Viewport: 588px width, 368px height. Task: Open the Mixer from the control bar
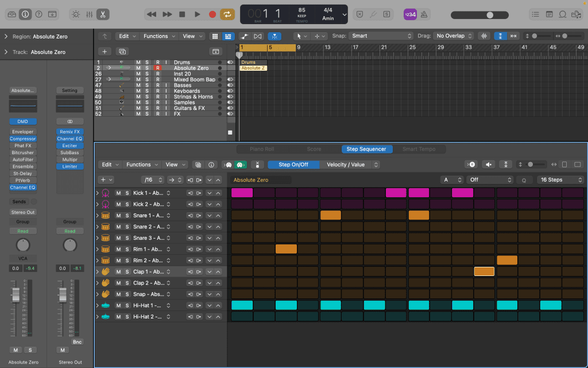point(89,14)
